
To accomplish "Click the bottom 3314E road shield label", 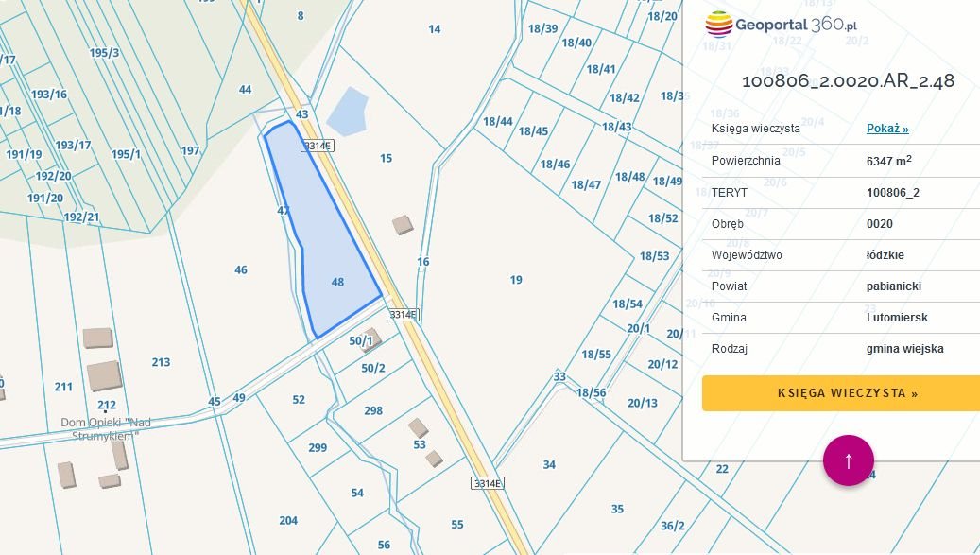I will pos(488,481).
